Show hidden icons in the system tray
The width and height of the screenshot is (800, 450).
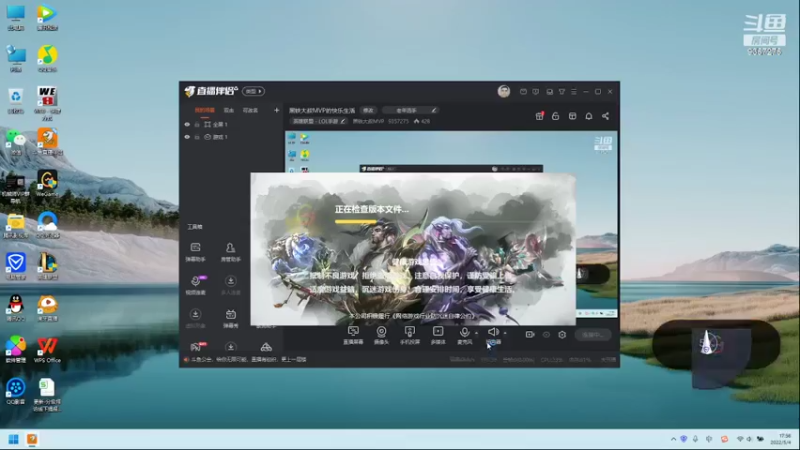click(x=673, y=439)
